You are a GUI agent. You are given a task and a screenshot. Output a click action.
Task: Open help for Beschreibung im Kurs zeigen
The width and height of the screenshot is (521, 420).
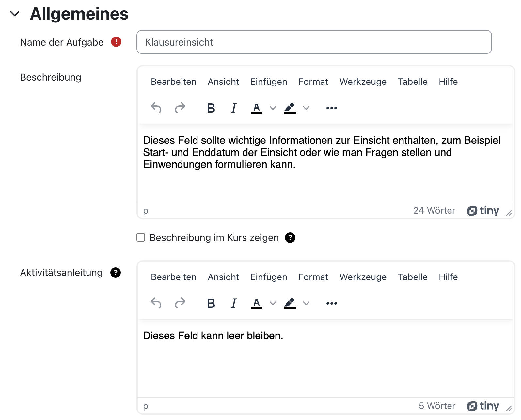[291, 238]
